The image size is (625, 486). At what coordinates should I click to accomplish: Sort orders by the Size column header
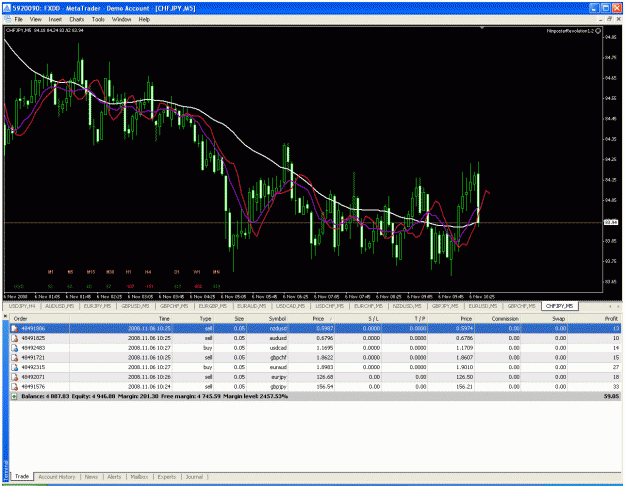(x=230, y=319)
